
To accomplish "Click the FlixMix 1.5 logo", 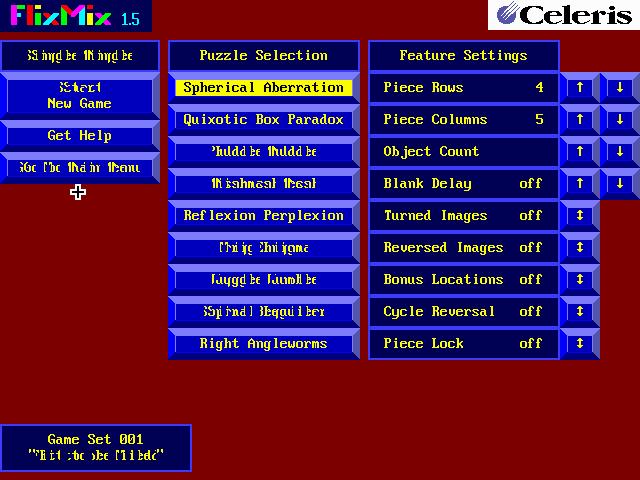I will (76, 16).
